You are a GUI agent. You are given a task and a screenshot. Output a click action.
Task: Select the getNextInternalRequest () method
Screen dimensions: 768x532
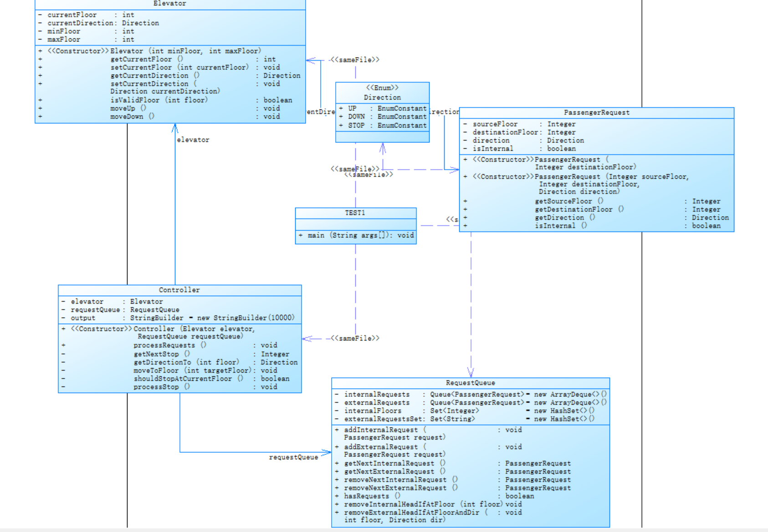453,463
